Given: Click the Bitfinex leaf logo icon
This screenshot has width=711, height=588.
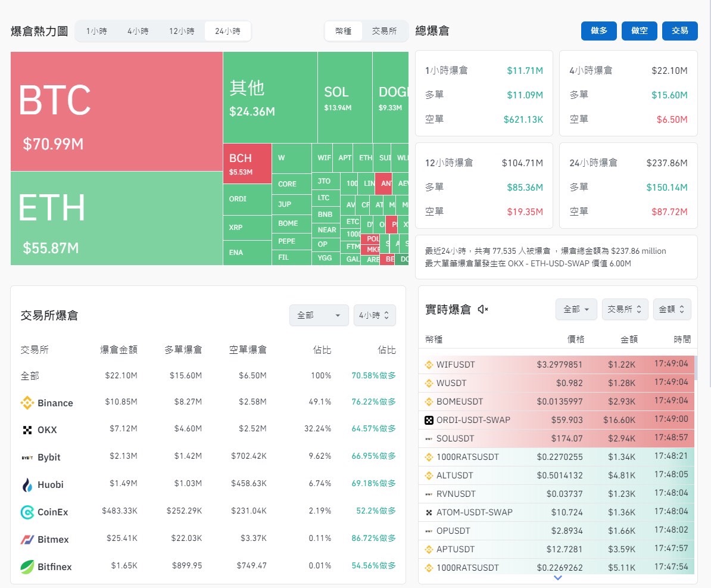Looking at the screenshot, I should 27,567.
